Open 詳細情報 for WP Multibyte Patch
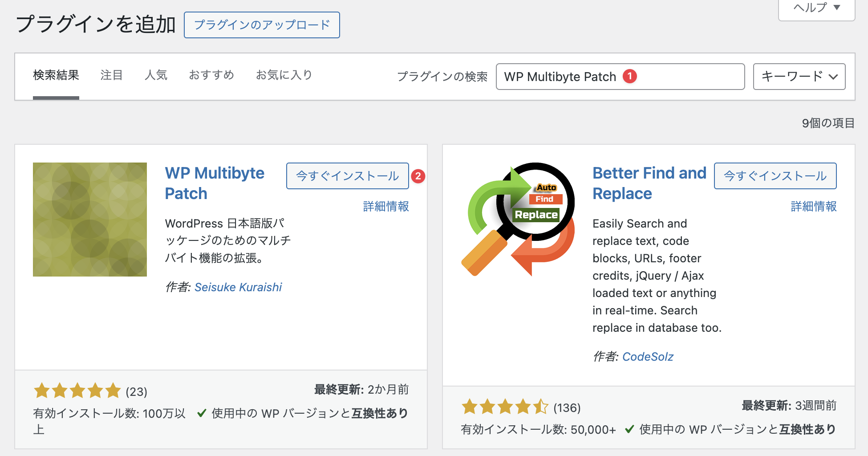Viewport: 868px width, 456px height. (x=386, y=207)
